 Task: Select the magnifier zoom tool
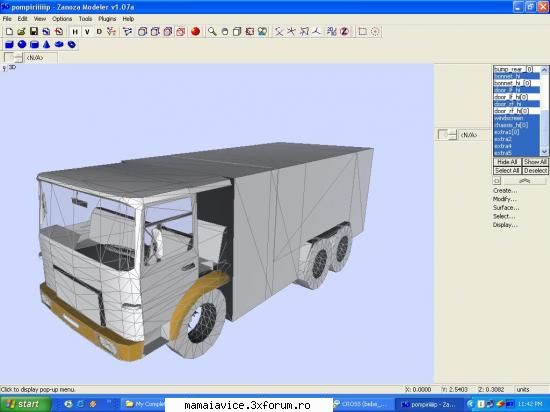(212, 32)
